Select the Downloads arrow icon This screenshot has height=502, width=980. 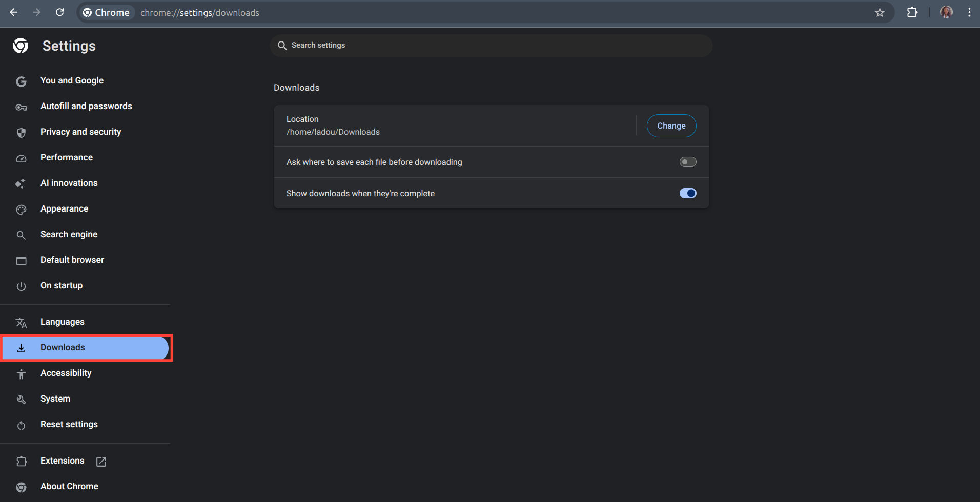coord(21,348)
